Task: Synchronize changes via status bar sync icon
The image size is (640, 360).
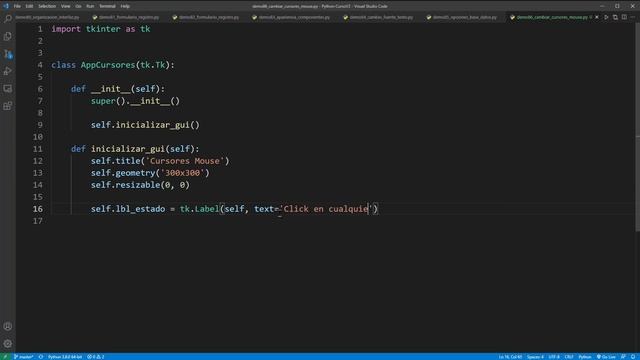Action: click(41, 357)
